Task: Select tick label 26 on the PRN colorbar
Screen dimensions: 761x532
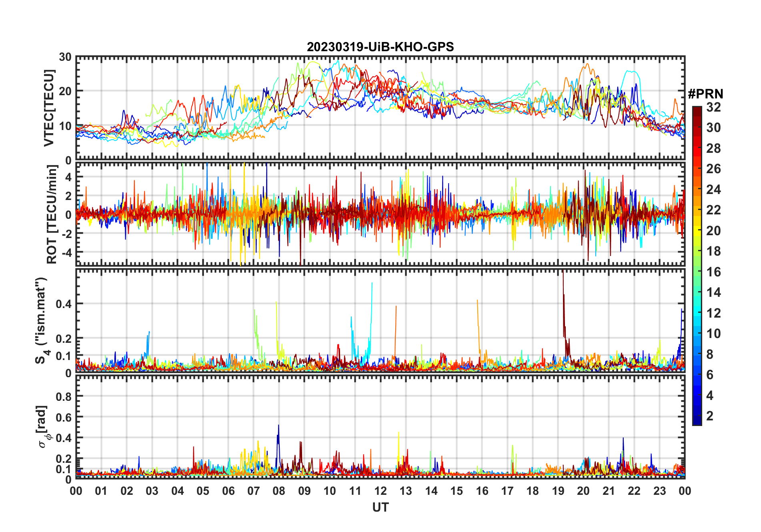Action: 713,169
